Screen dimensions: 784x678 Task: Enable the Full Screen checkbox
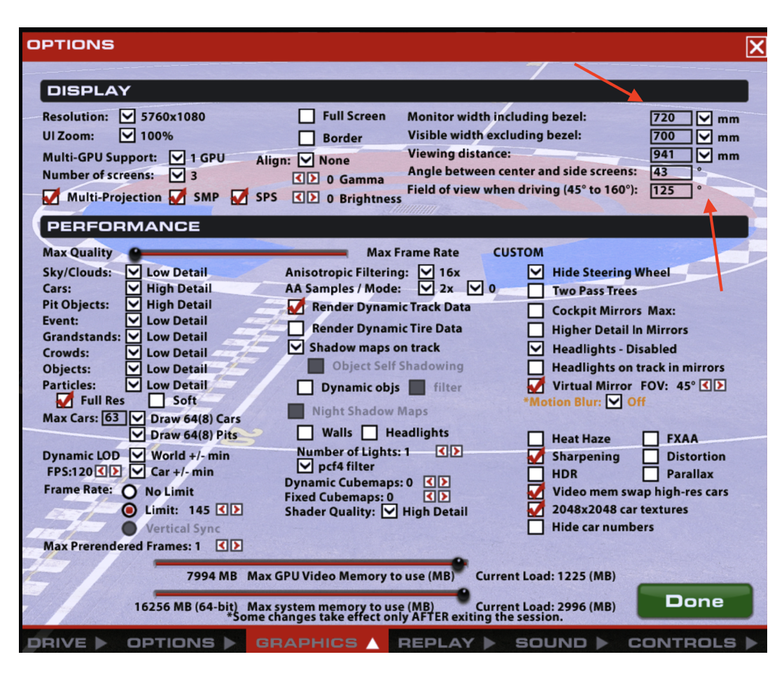tap(306, 116)
